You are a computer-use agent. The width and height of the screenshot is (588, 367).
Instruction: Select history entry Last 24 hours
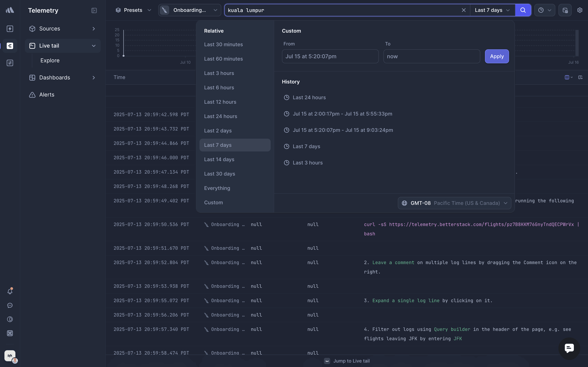click(309, 97)
